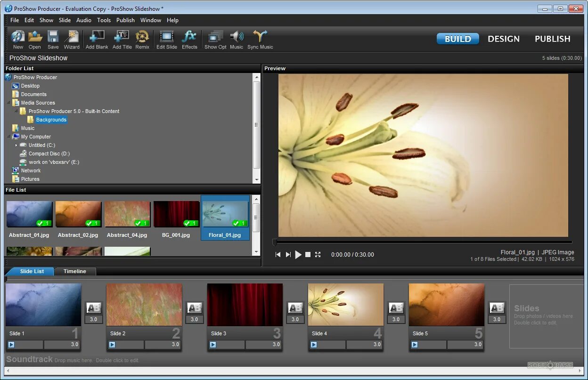
Task: Open the Edit menu
Action: [x=29, y=20]
